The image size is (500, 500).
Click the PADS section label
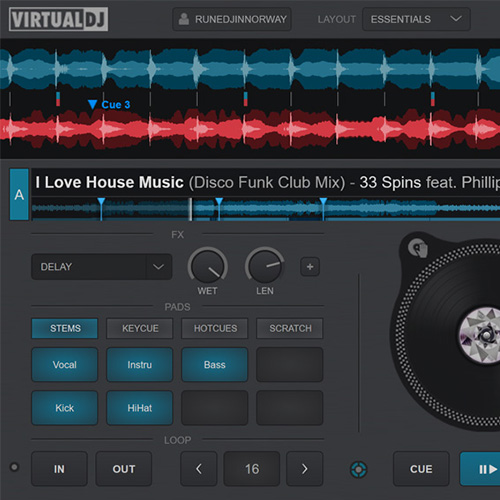pyautogui.click(x=177, y=307)
